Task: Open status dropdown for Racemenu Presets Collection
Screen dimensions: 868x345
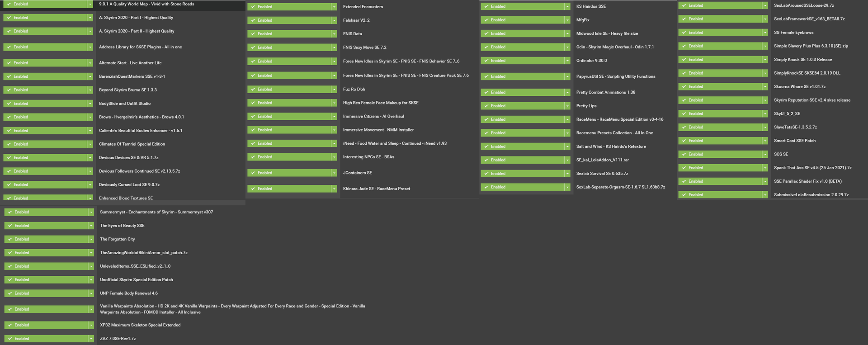Action: click(x=568, y=133)
